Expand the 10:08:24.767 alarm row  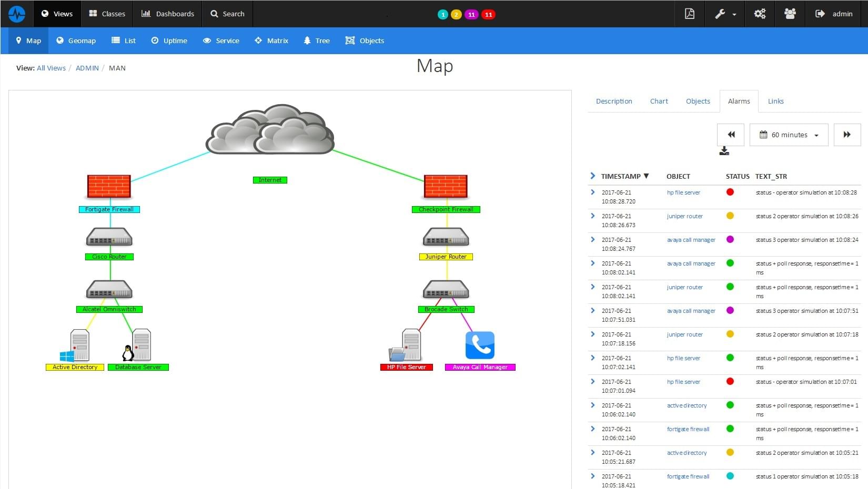(593, 240)
